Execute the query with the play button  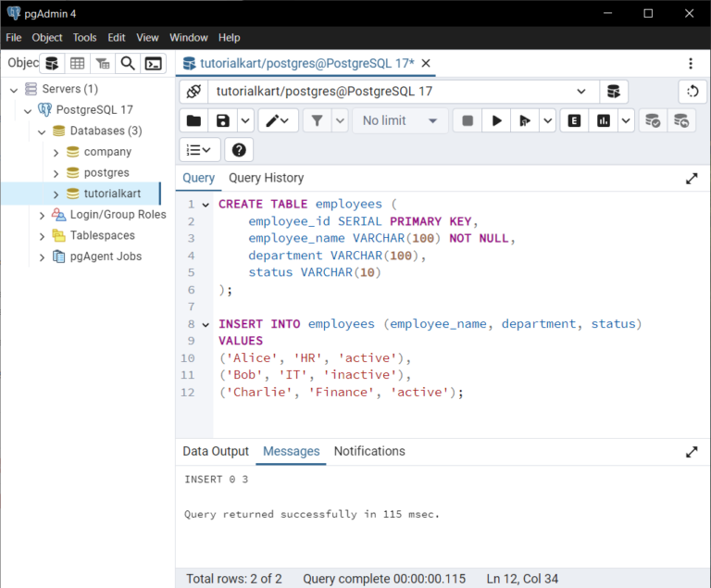point(496,120)
